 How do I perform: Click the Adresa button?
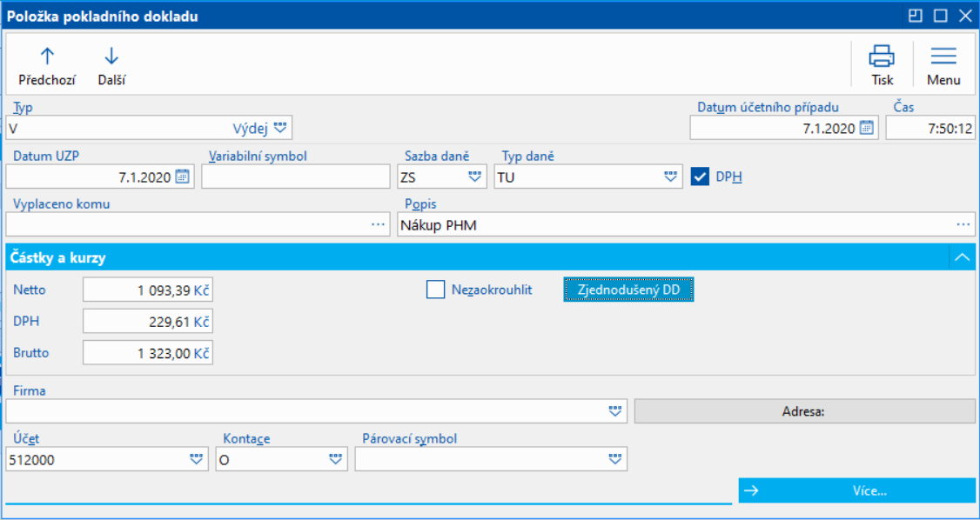tap(804, 411)
